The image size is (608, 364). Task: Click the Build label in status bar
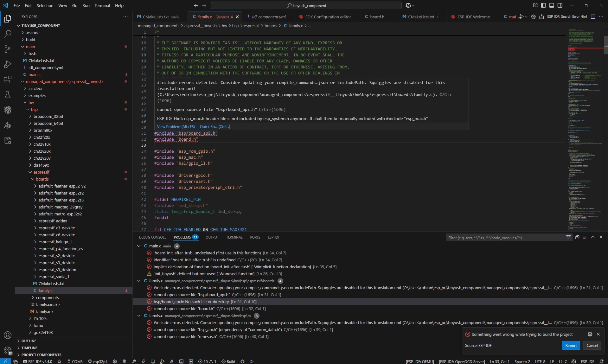[228, 361]
